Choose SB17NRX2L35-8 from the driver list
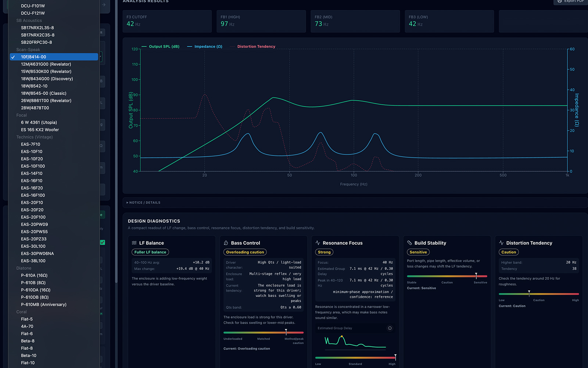This screenshot has height=368, width=588. pyautogui.click(x=54, y=28)
